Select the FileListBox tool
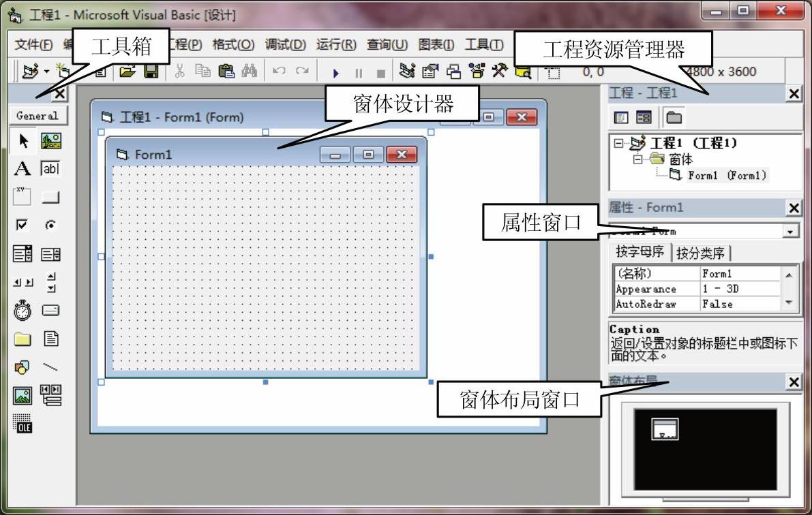Viewport: 812px width, 515px height. tap(50, 339)
